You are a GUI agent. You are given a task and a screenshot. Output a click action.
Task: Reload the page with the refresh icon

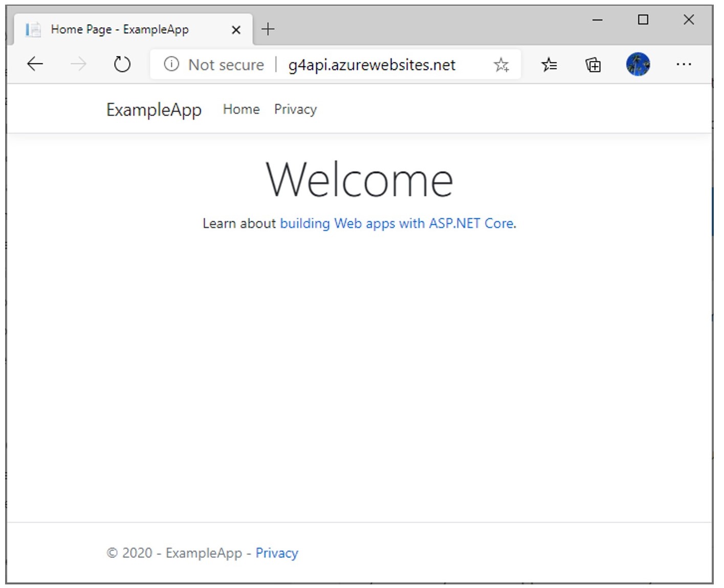click(122, 64)
